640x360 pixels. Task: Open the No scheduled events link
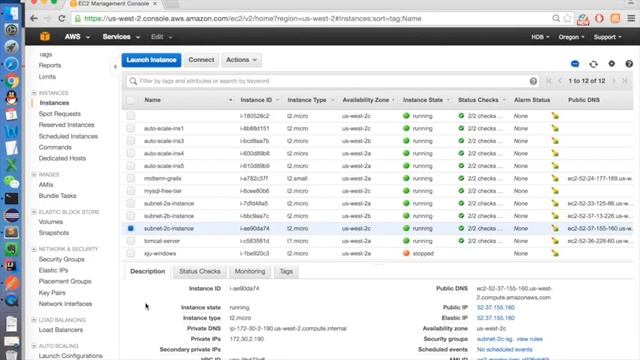(504, 350)
